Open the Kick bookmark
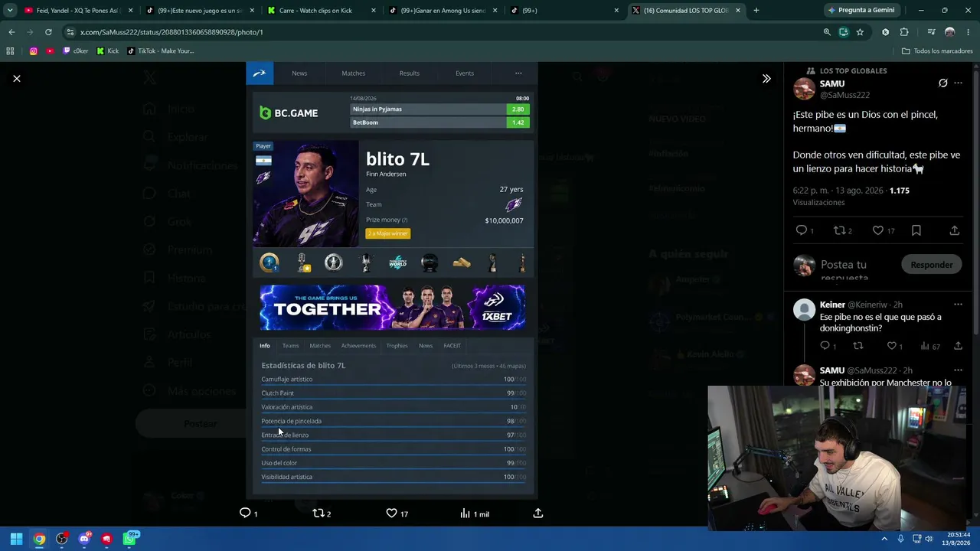This screenshot has width=980, height=551. (107, 51)
